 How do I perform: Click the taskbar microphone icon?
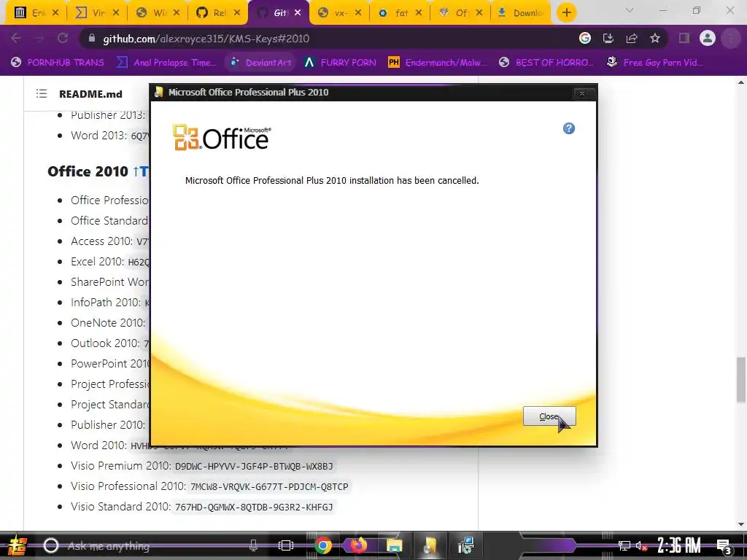pos(253,545)
